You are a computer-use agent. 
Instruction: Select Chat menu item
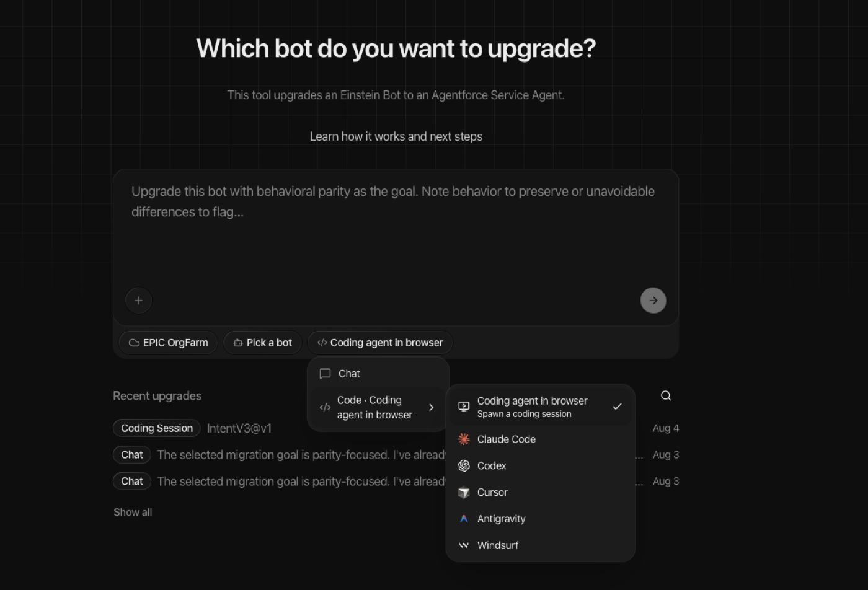tap(378, 374)
